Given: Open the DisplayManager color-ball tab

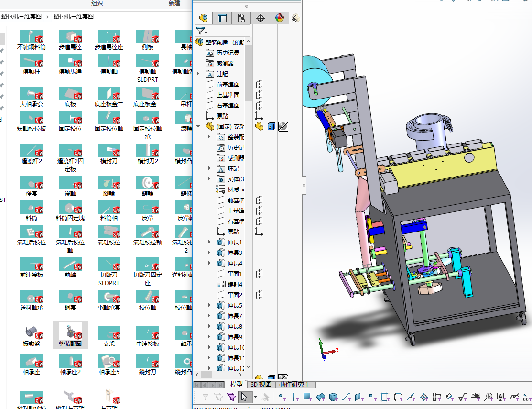Looking at the screenshot, I should click(x=280, y=18).
